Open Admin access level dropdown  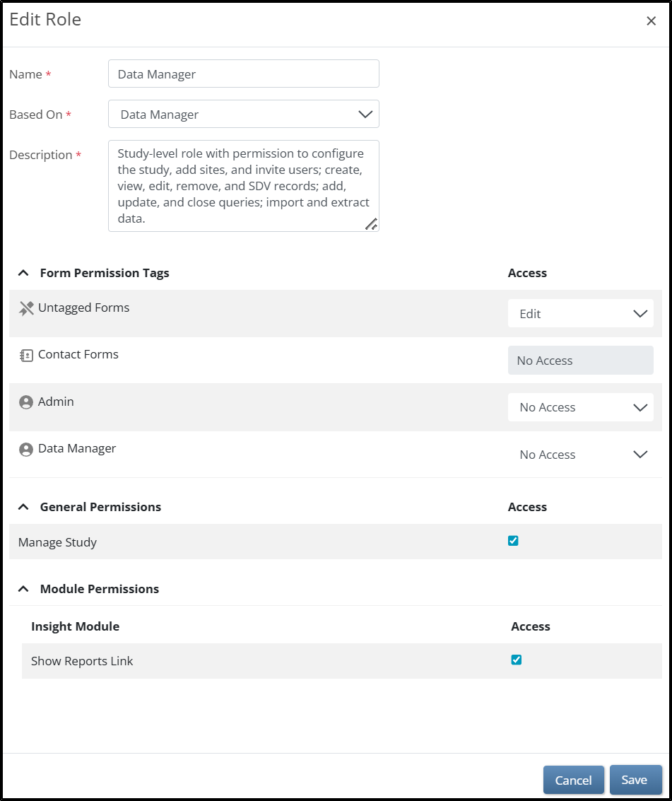point(580,407)
